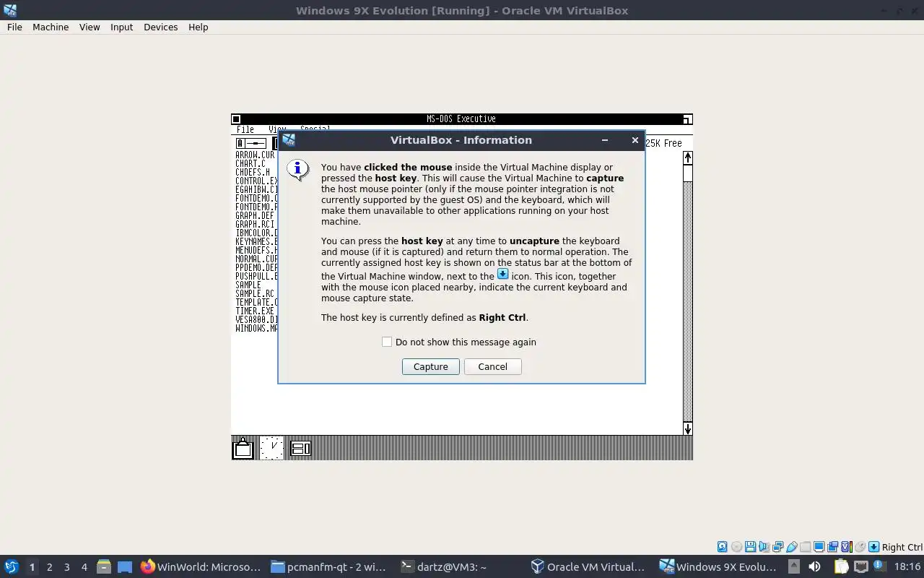The height and width of the screenshot is (578, 924).
Task: Click the shared folders status icon
Action: point(805,547)
